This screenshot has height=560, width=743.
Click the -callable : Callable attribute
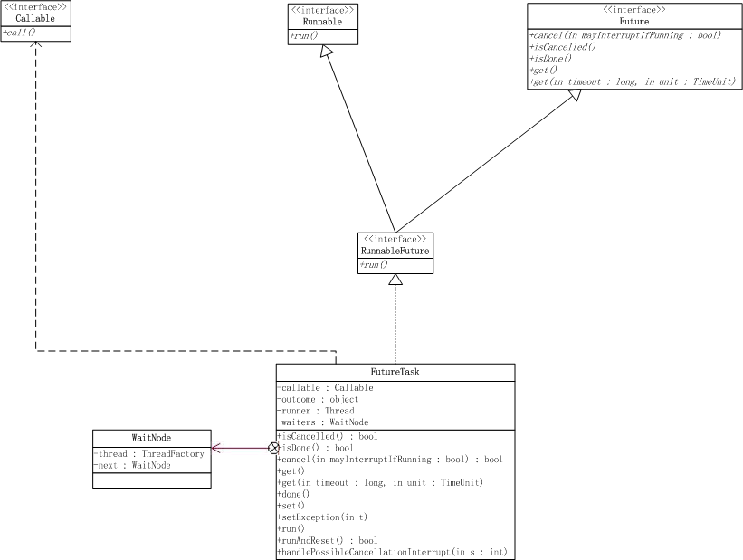pyautogui.click(x=326, y=387)
